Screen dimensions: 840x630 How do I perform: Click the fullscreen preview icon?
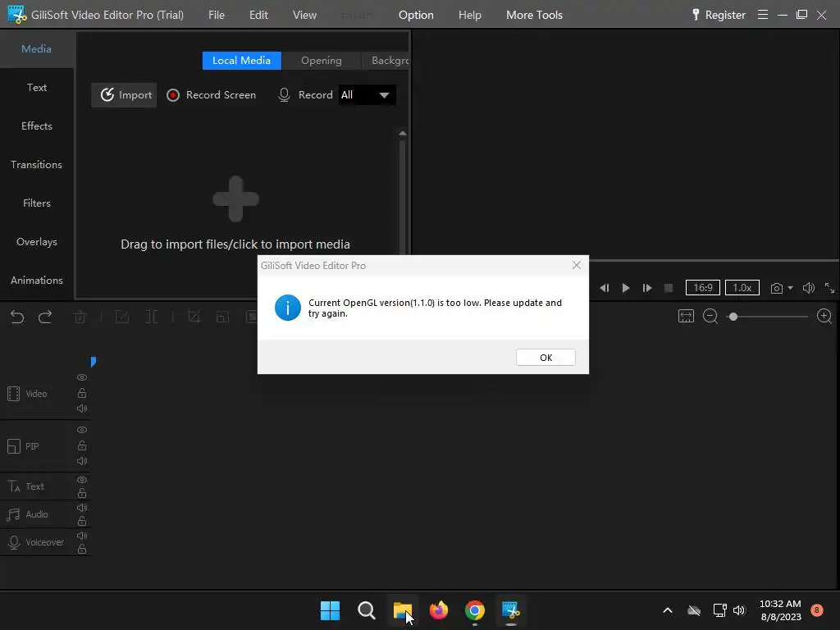[x=829, y=288]
